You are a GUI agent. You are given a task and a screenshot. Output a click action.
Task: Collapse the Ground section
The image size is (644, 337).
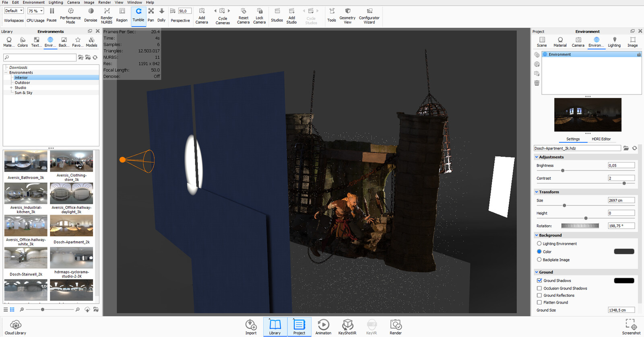tap(537, 272)
